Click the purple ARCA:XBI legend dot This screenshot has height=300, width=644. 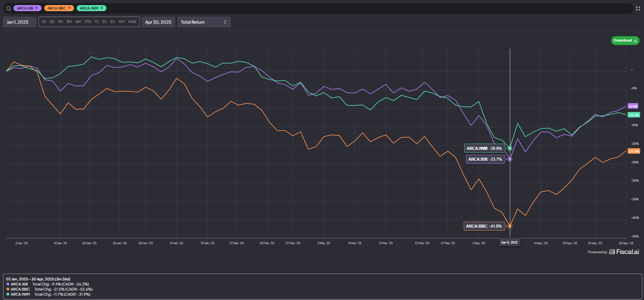[8, 284]
